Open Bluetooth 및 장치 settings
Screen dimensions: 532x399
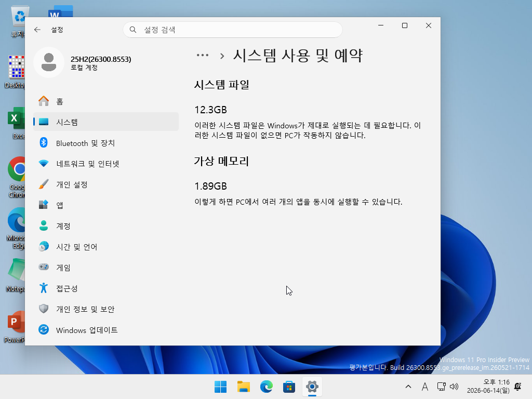106,143
